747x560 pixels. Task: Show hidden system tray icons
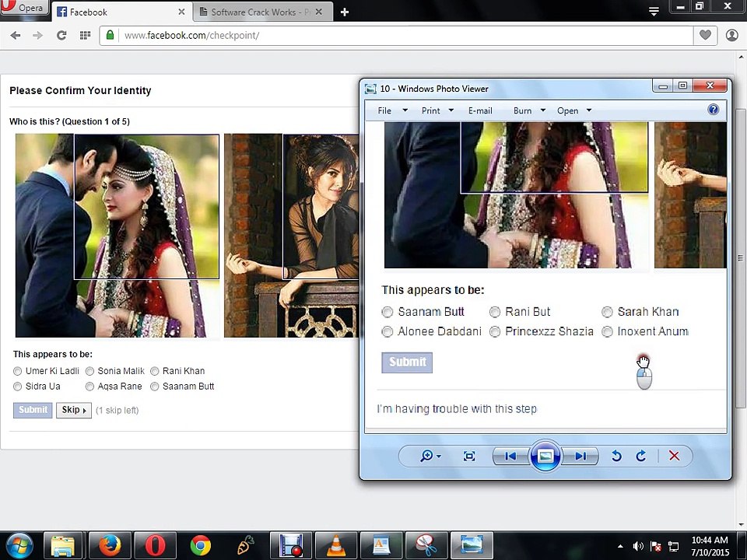(x=620, y=546)
